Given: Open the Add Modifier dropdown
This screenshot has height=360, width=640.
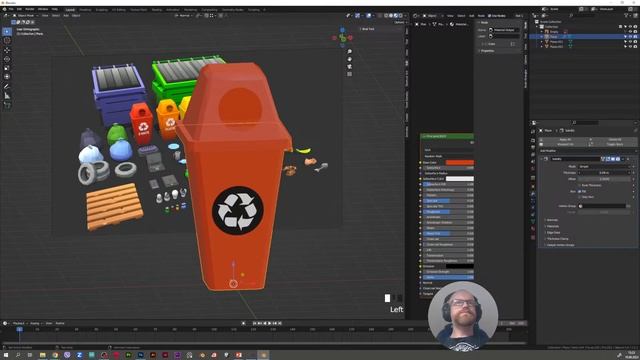Looking at the screenshot, I should tap(588, 151).
